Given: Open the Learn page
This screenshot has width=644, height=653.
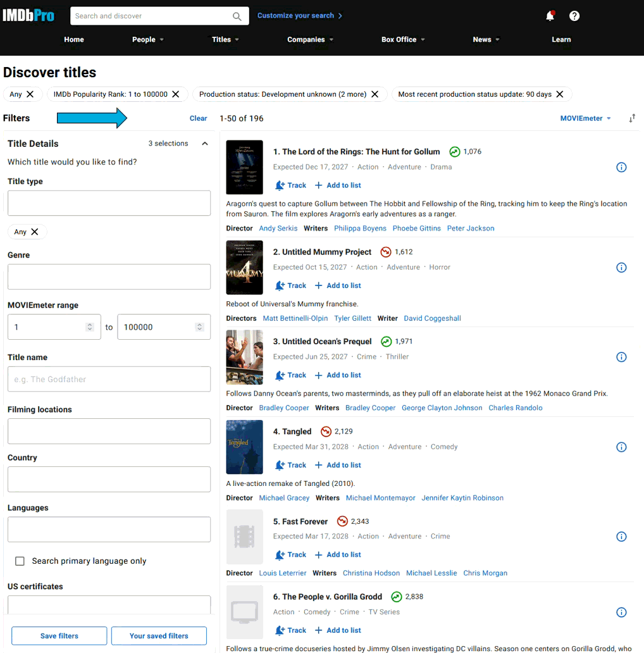Looking at the screenshot, I should pos(561,40).
